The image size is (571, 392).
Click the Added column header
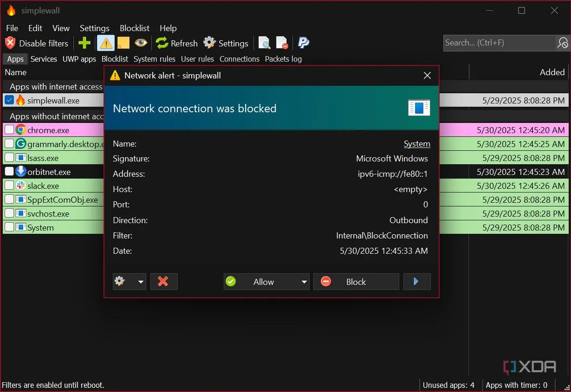point(552,72)
